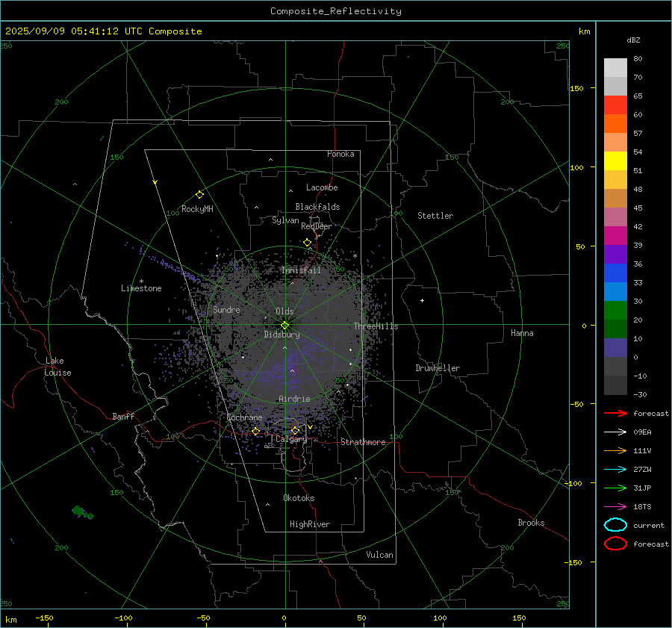Click the Airdrie label
This screenshot has width=672, height=628.
[294, 399]
